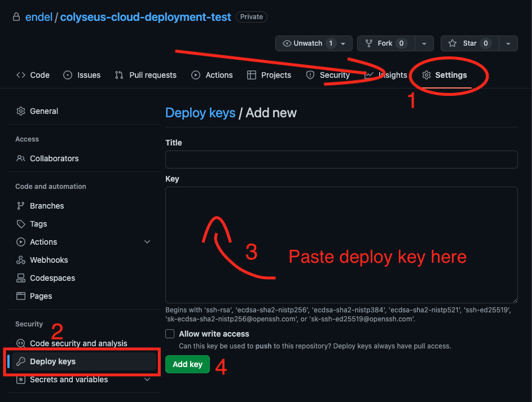Click the Collaborators people icon

(x=21, y=158)
